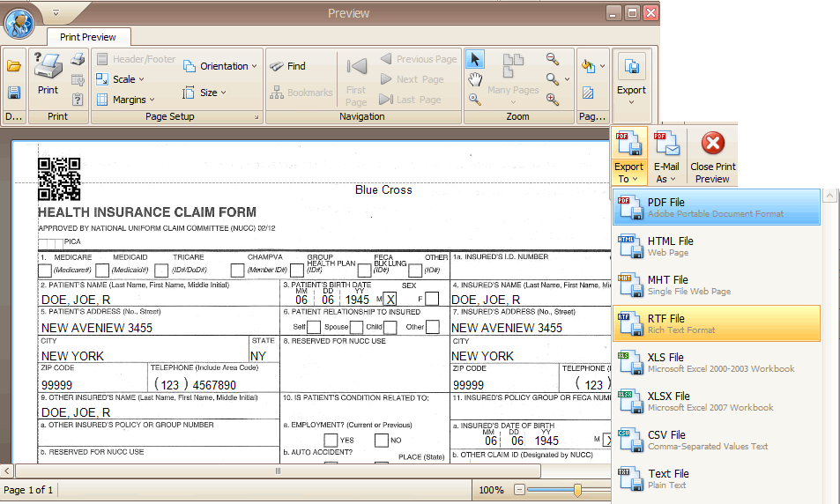Click the sex M checkbox marked X
The image size is (840, 504).
(x=390, y=299)
